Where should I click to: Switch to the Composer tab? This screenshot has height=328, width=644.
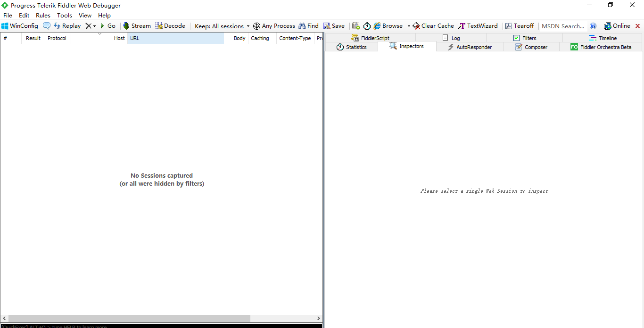pyautogui.click(x=531, y=47)
